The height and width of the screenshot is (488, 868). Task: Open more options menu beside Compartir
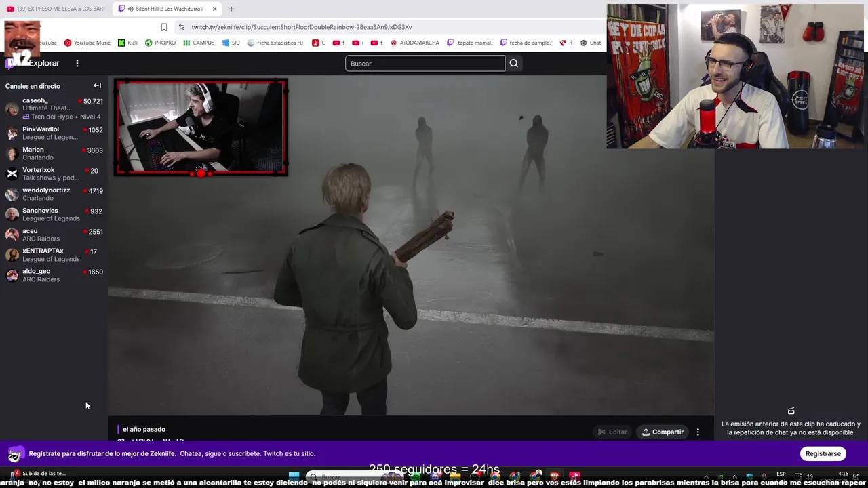tap(698, 432)
